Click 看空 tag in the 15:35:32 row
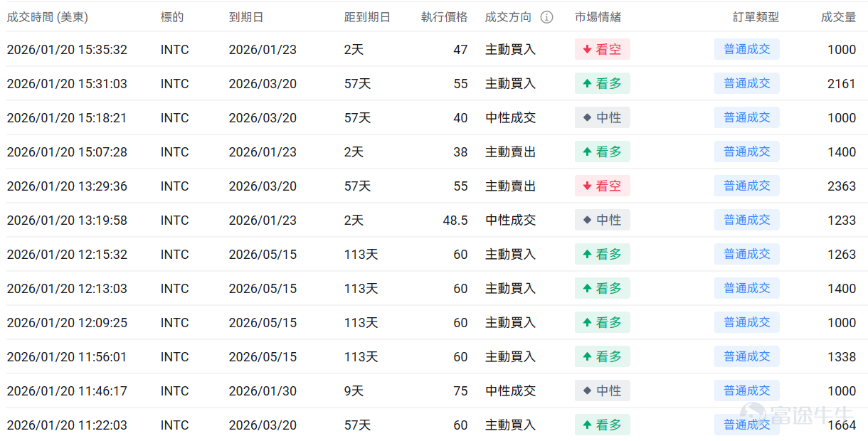The height and width of the screenshot is (441, 868). tap(603, 49)
